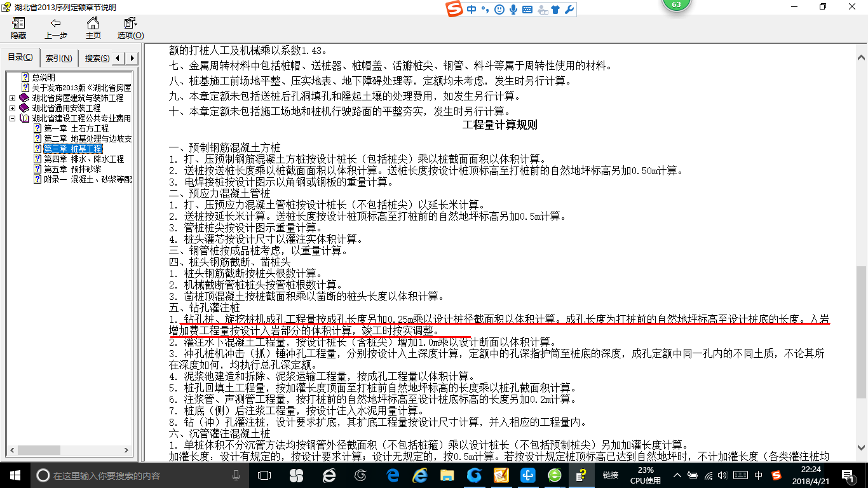Click the Sogou S logo on IME bar
This screenshot has width=868, height=488.
(454, 10)
